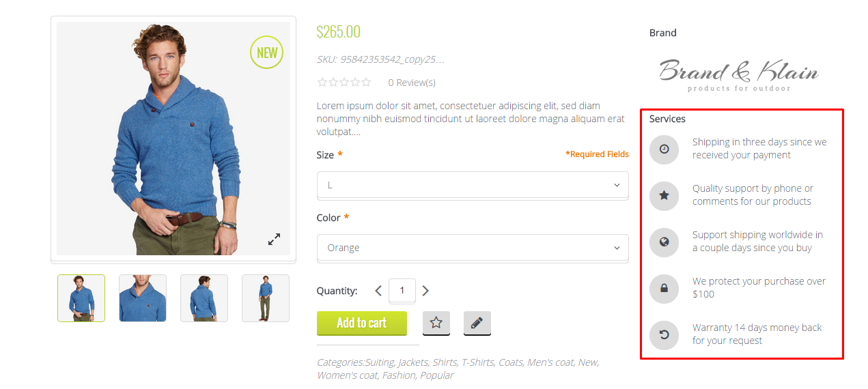Click the star quality support icon
The image size is (868, 389).
click(664, 196)
